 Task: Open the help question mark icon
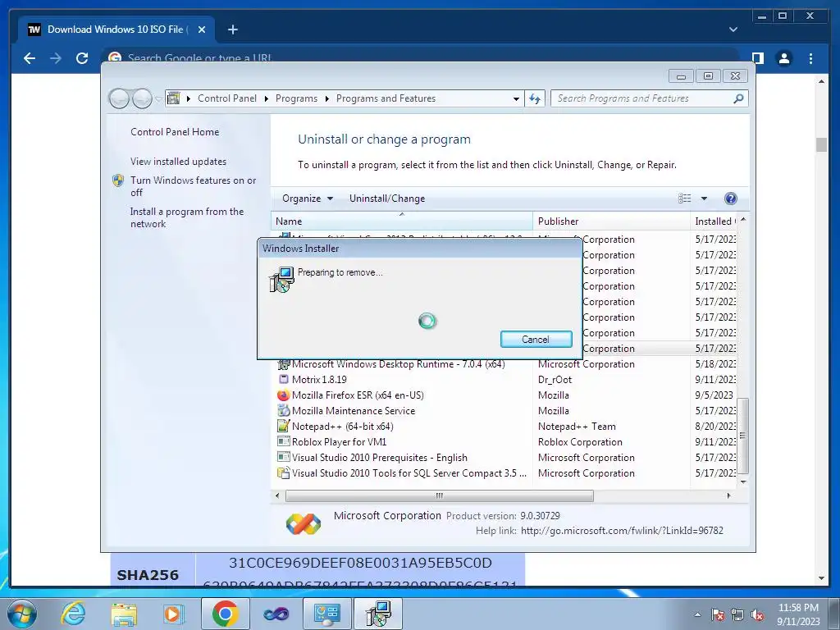coord(730,199)
